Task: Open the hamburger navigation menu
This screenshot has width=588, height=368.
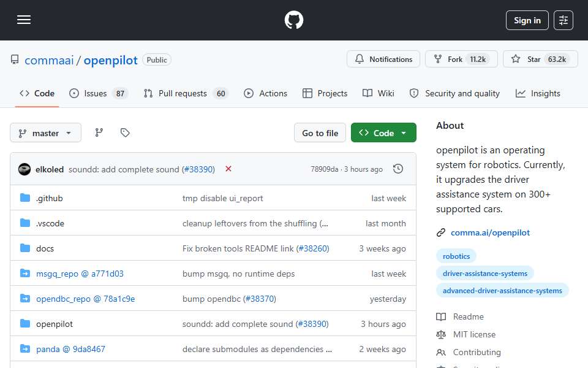Action: tap(24, 20)
